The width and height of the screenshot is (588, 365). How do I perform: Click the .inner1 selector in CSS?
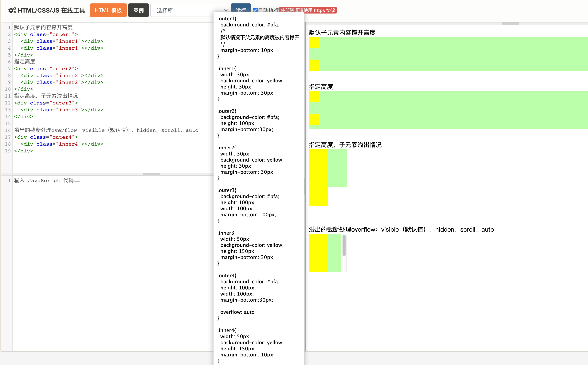[226, 68]
